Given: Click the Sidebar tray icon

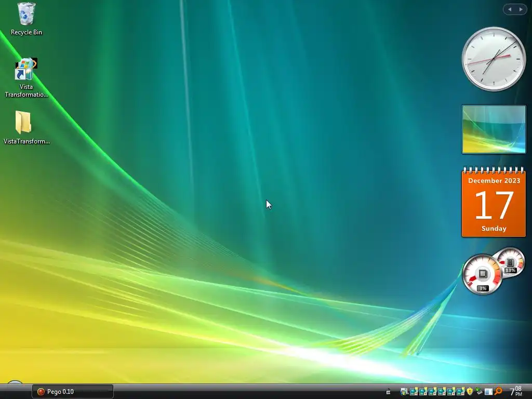Looking at the screenshot, I should pos(488,392).
